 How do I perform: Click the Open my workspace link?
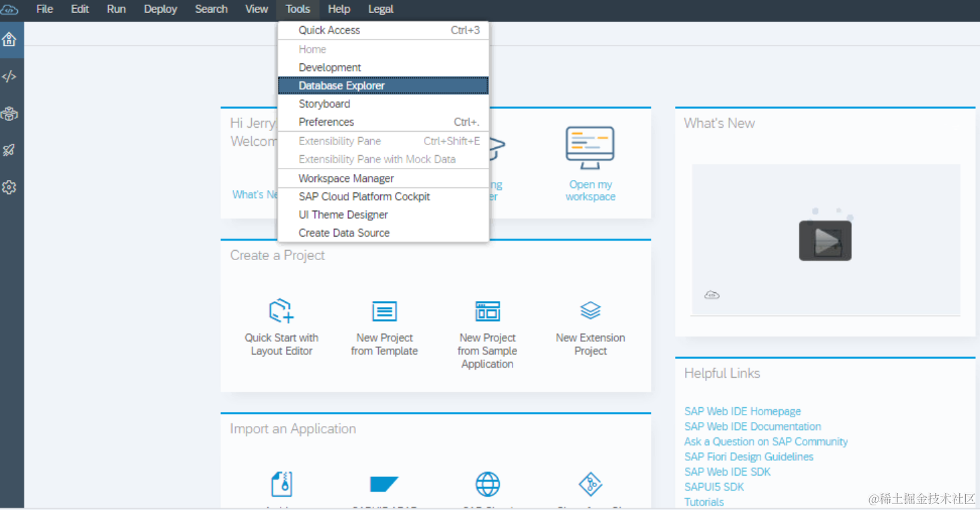[x=590, y=191]
